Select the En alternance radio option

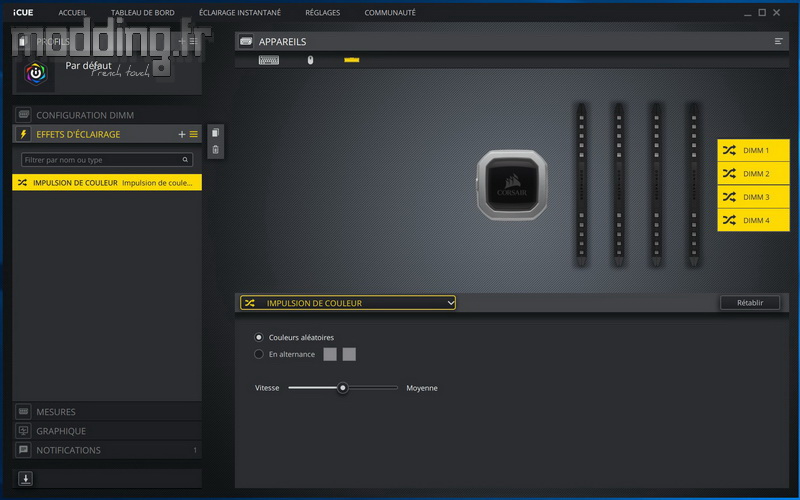[259, 354]
